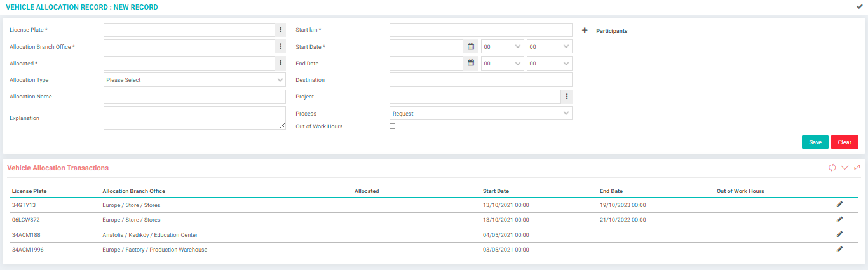Focus the Destination input field
The image size is (868, 270).
click(481, 80)
